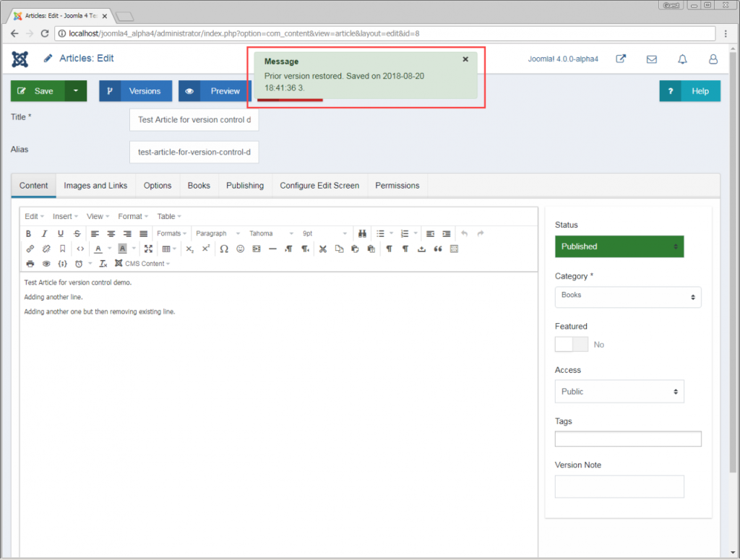The image size is (740, 560).
Task: Open text color picker swatch
Action: [98, 249]
